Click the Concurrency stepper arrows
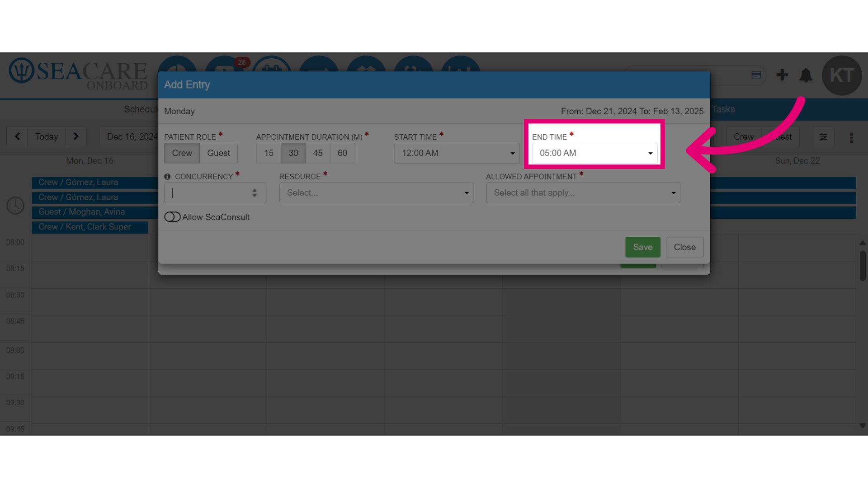Image resolution: width=868 pixels, height=488 pixels. [x=255, y=193]
